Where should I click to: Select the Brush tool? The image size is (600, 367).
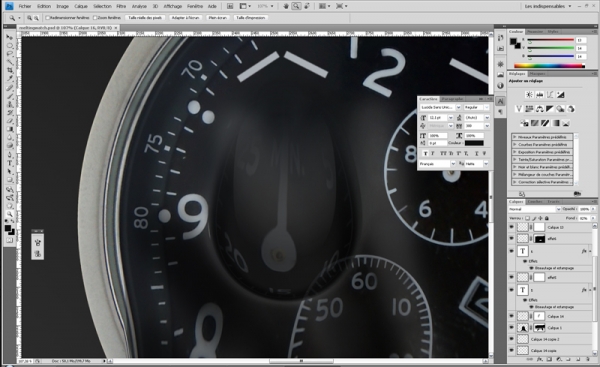click(10, 96)
